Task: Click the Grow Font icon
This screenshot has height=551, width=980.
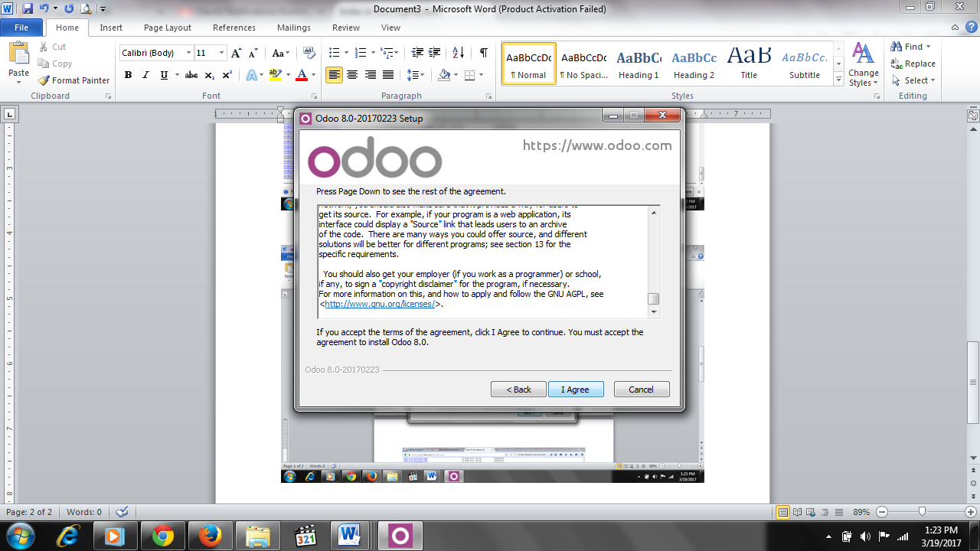Action: (237, 53)
